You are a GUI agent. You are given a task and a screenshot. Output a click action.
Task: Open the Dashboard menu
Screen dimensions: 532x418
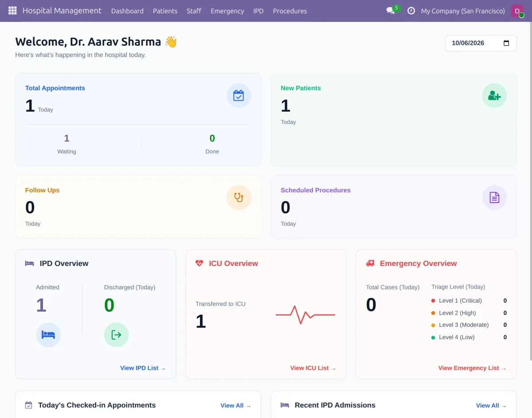[x=127, y=11]
